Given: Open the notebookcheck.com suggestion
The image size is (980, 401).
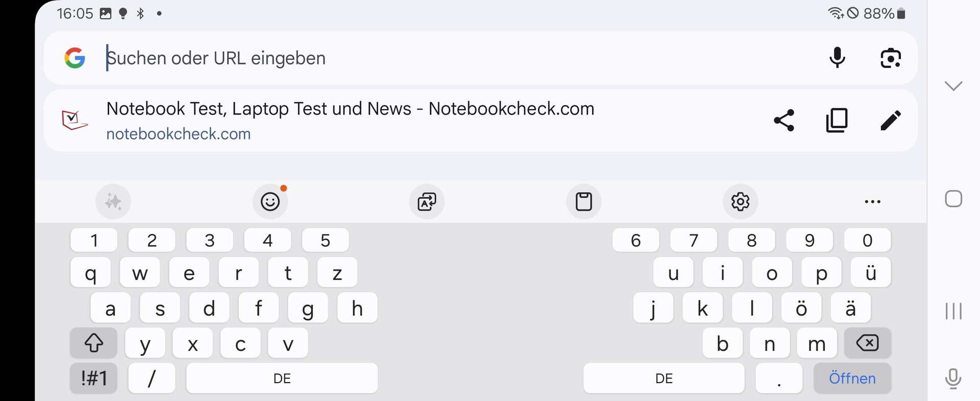Looking at the screenshot, I should coord(350,121).
